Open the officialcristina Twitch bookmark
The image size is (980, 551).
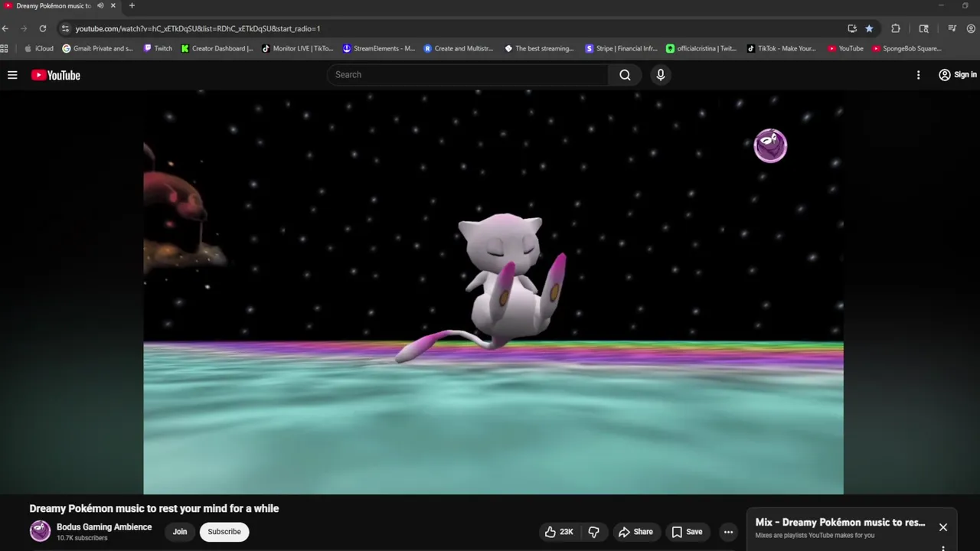coord(701,48)
